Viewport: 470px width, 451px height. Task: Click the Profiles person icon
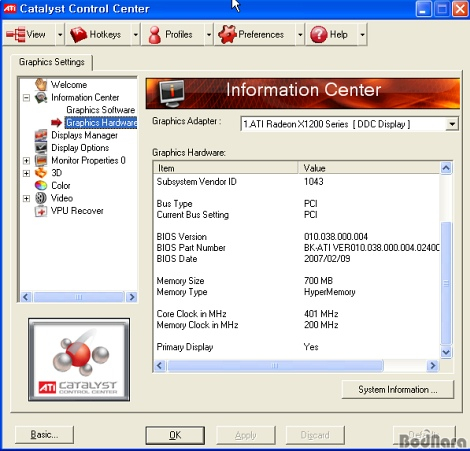[155, 35]
